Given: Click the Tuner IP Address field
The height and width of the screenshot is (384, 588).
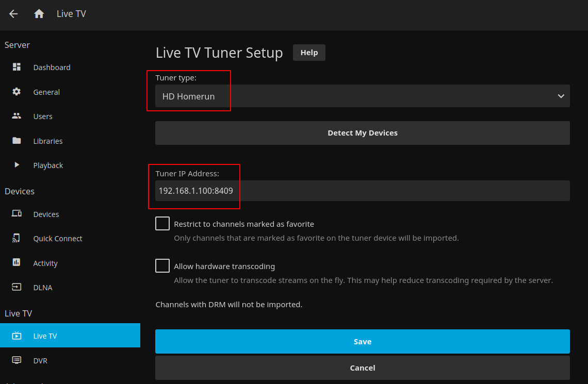Looking at the screenshot, I should point(362,191).
